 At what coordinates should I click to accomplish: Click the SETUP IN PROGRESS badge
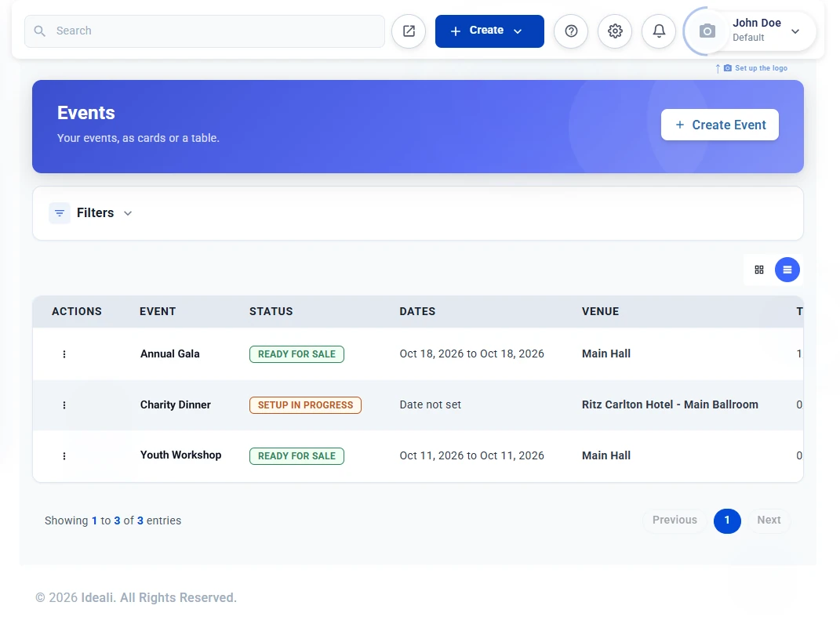tap(305, 405)
